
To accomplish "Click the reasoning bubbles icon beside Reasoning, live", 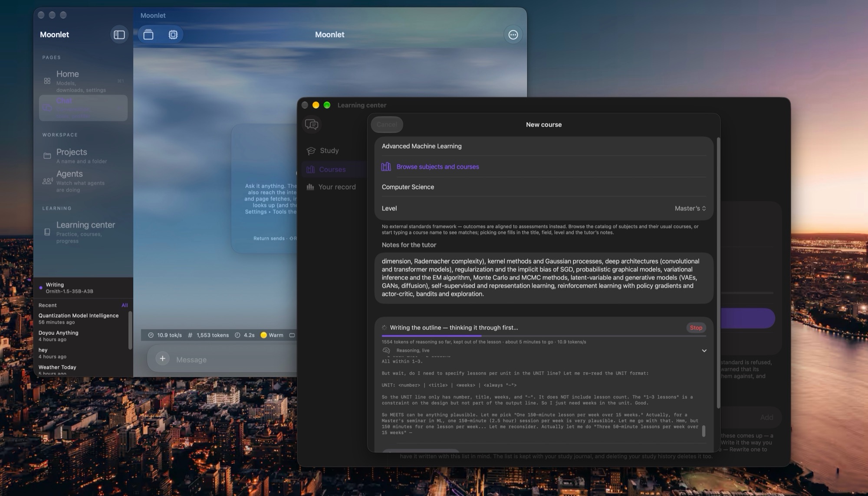I will coord(386,350).
